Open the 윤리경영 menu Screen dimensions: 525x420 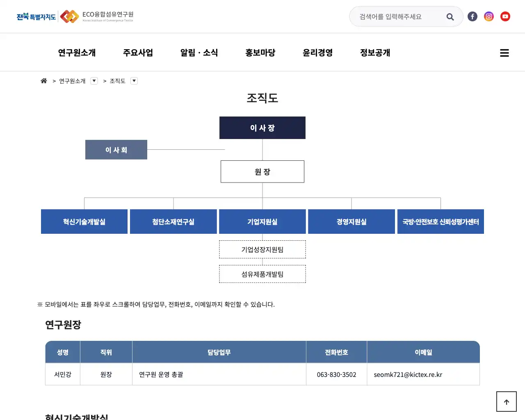tap(318, 52)
